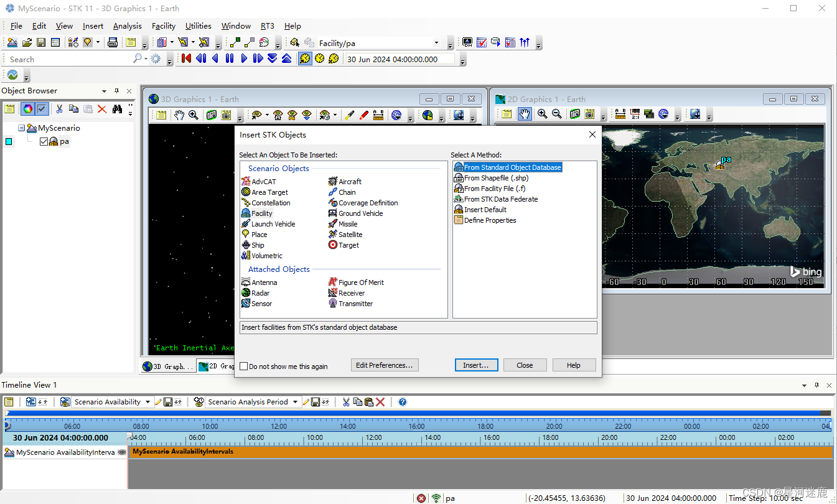The height and width of the screenshot is (504, 837).
Task: Click the animation time field
Action: tap(400, 59)
